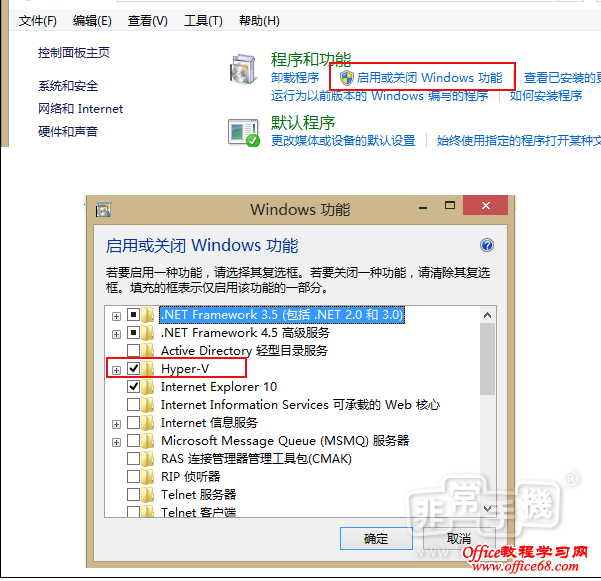Click the 卸载程序 link
The height and width of the screenshot is (581, 601).
[x=295, y=78]
